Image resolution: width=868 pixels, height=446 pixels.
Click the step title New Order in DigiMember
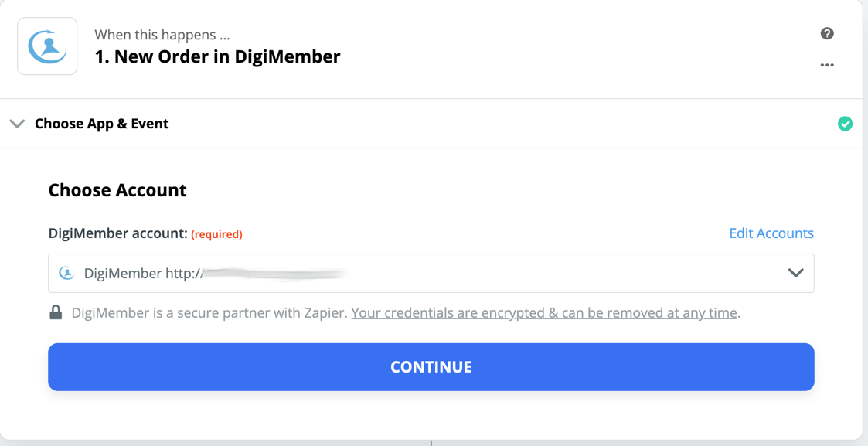[x=217, y=56]
